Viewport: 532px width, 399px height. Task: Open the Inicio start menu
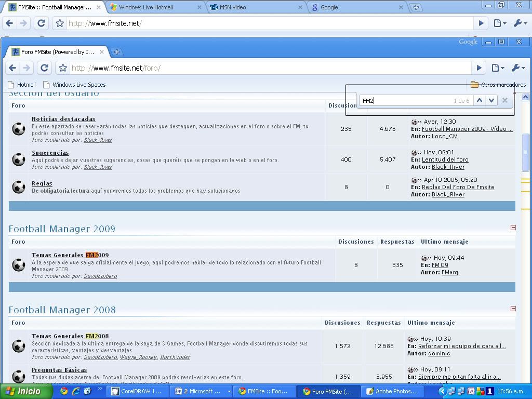26,391
